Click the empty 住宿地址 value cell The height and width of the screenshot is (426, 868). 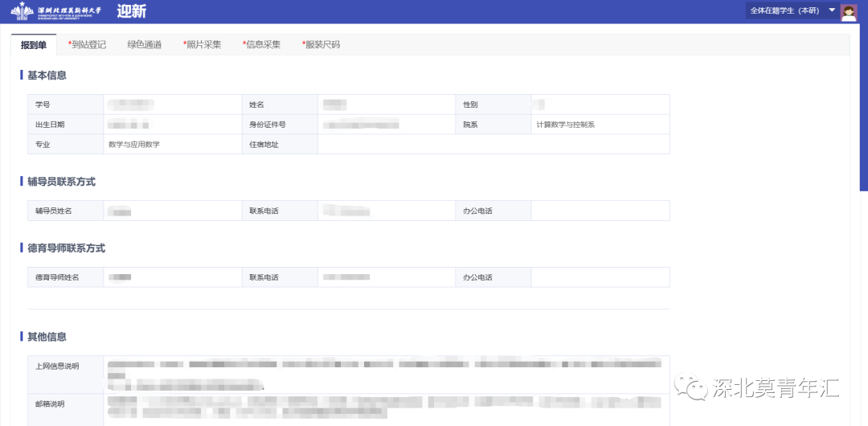point(493,145)
